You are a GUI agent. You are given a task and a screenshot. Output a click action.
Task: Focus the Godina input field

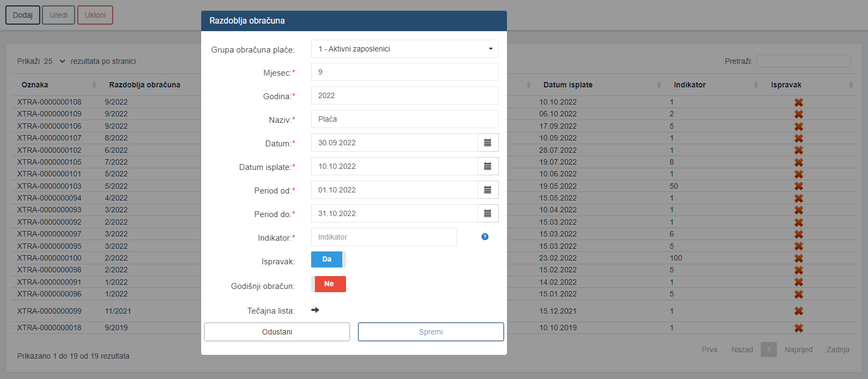(405, 95)
